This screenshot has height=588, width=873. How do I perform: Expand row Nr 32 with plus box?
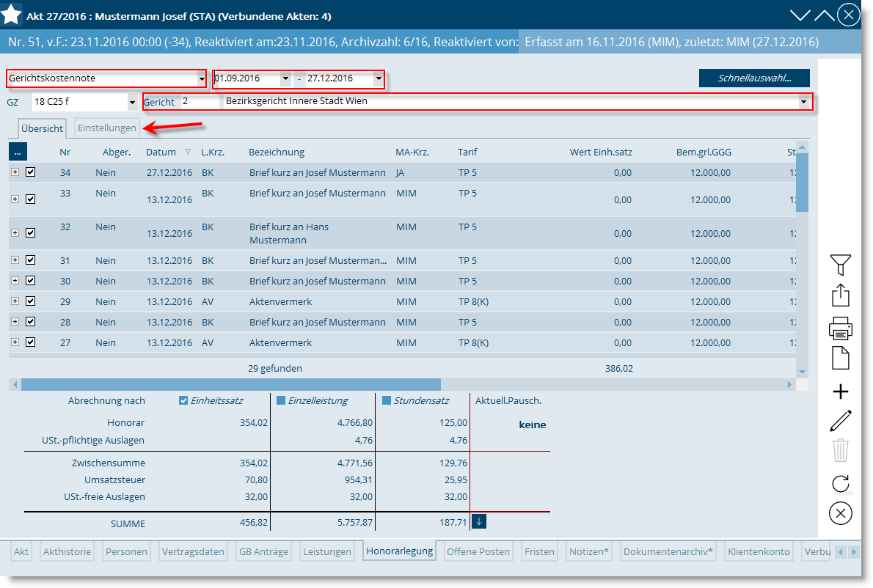click(x=15, y=233)
